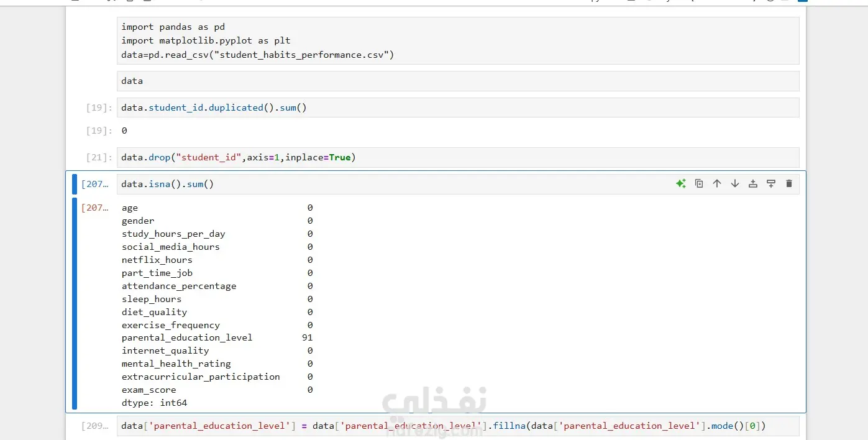Click 'parental_education_level' label in output
The image size is (868, 440).
187,337
